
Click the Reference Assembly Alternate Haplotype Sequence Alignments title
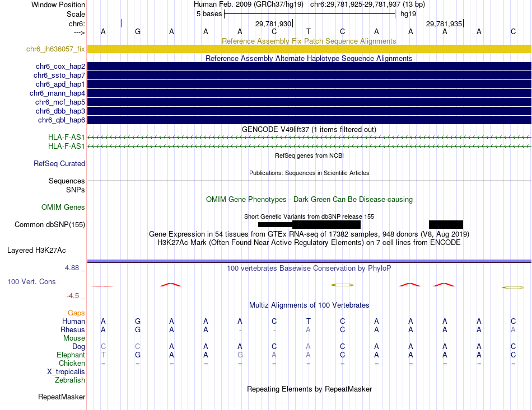point(309,58)
